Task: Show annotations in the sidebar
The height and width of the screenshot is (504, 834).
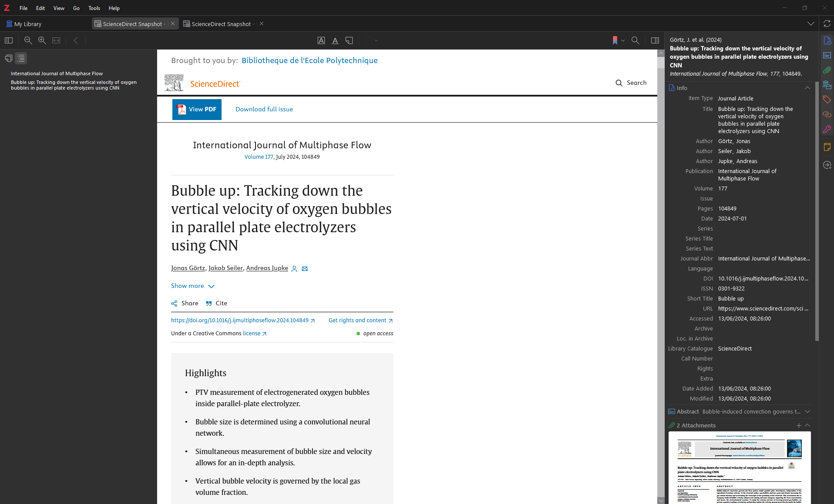Action: (9, 58)
